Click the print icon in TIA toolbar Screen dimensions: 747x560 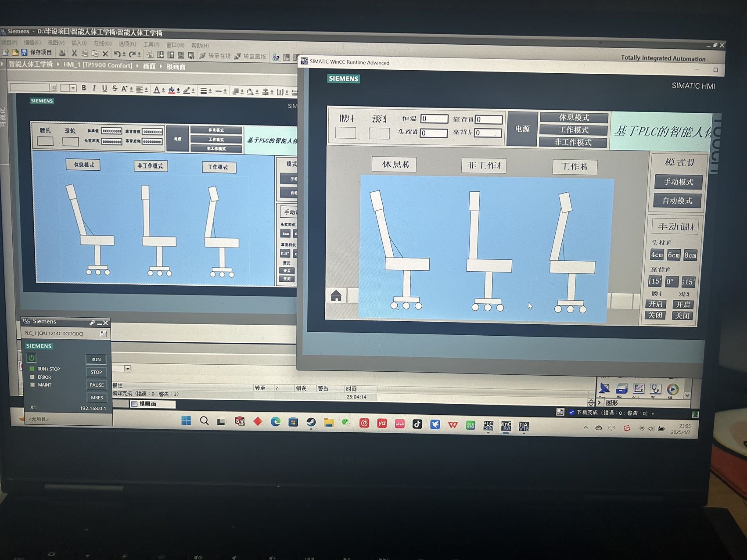point(62,53)
